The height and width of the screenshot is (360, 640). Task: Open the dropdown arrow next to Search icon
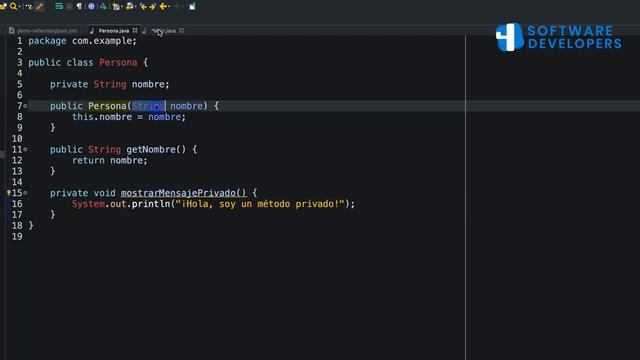click(x=20, y=7)
